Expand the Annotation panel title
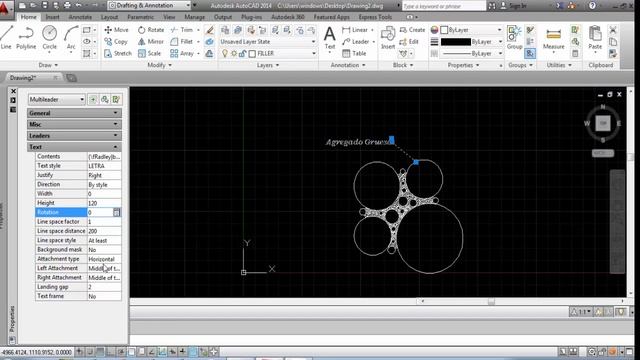This screenshot has height=360, width=640. pyautogui.click(x=348, y=65)
